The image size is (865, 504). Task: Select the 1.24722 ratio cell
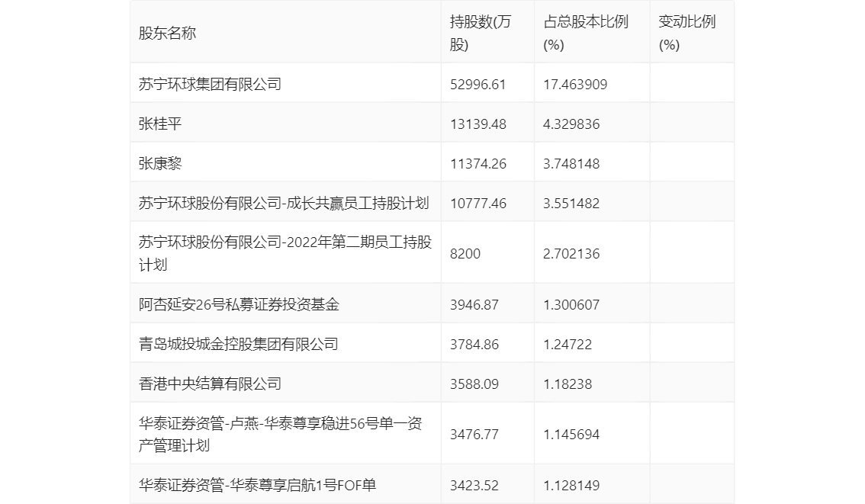click(x=568, y=344)
